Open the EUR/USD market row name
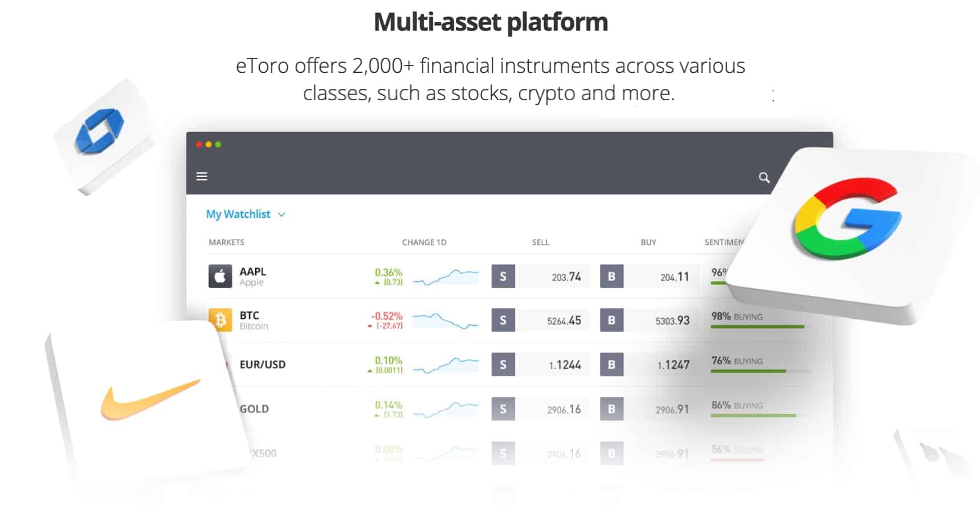 pyautogui.click(x=262, y=364)
